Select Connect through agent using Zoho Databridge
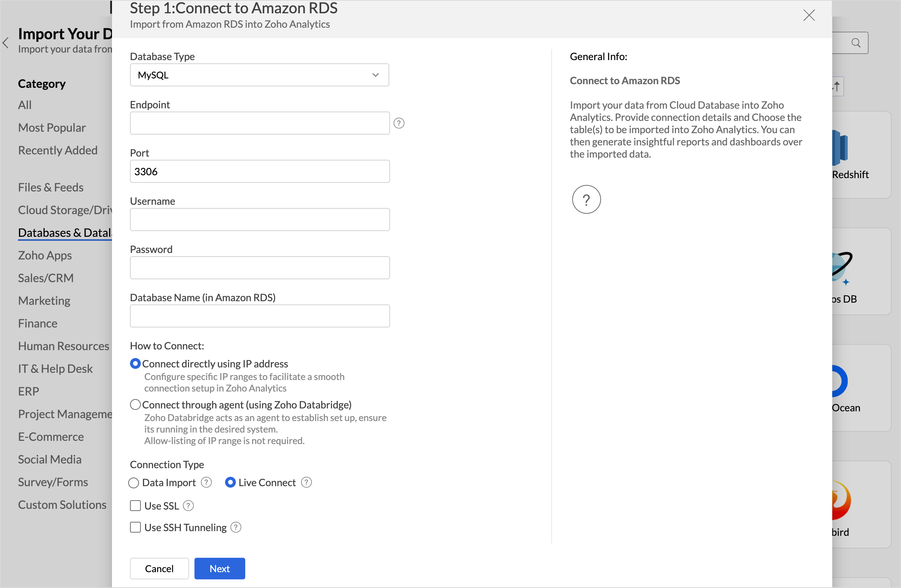The image size is (901, 588). click(135, 404)
